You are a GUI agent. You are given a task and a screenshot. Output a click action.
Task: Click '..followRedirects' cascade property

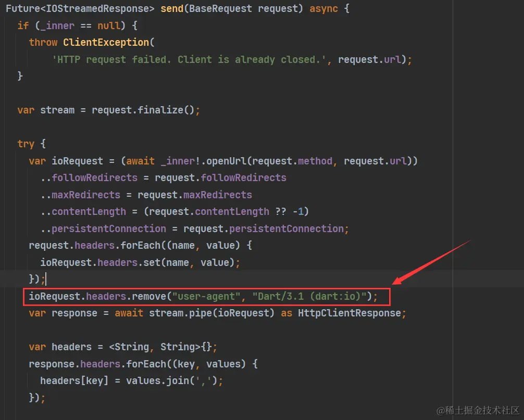89,177
